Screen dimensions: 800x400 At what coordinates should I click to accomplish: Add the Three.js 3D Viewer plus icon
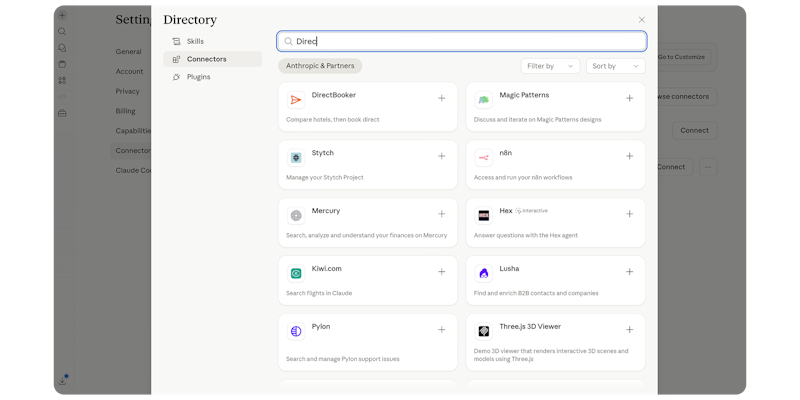point(630,330)
